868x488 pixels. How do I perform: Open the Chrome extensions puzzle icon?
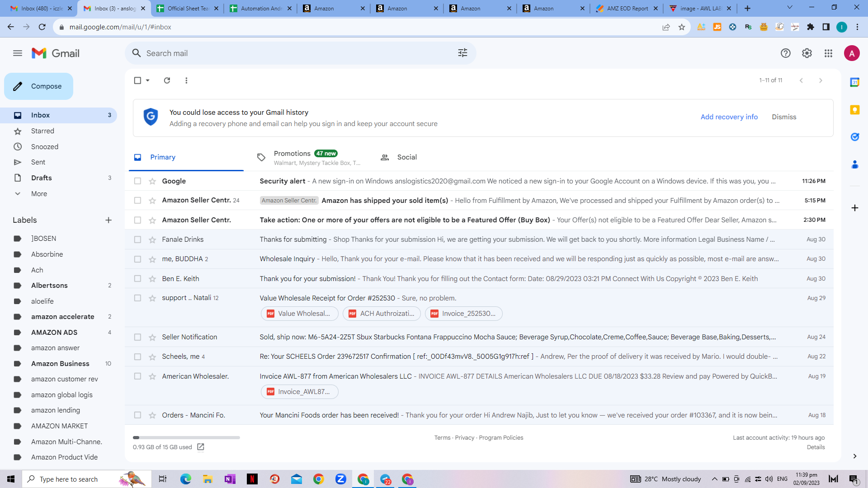811,27
